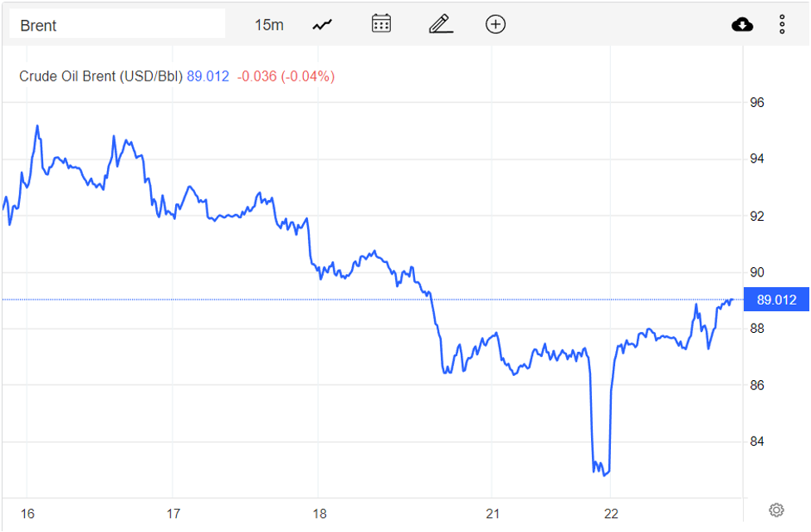The width and height of the screenshot is (811, 532).
Task: Activate the trend line style icon
Action: (x=321, y=24)
